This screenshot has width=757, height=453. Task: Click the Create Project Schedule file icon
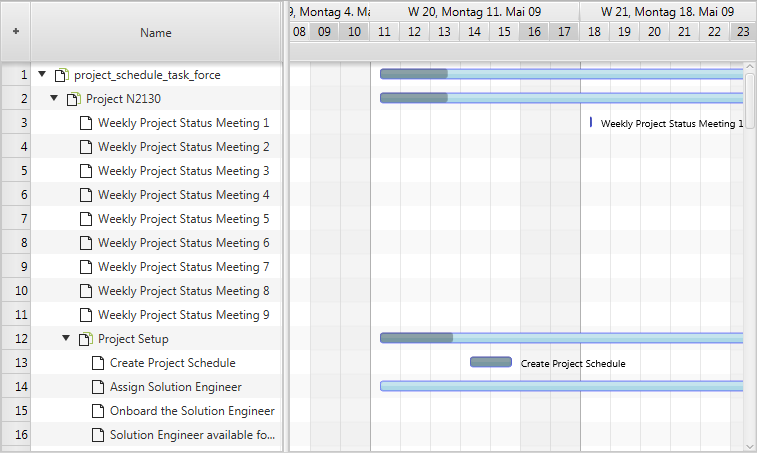point(98,363)
